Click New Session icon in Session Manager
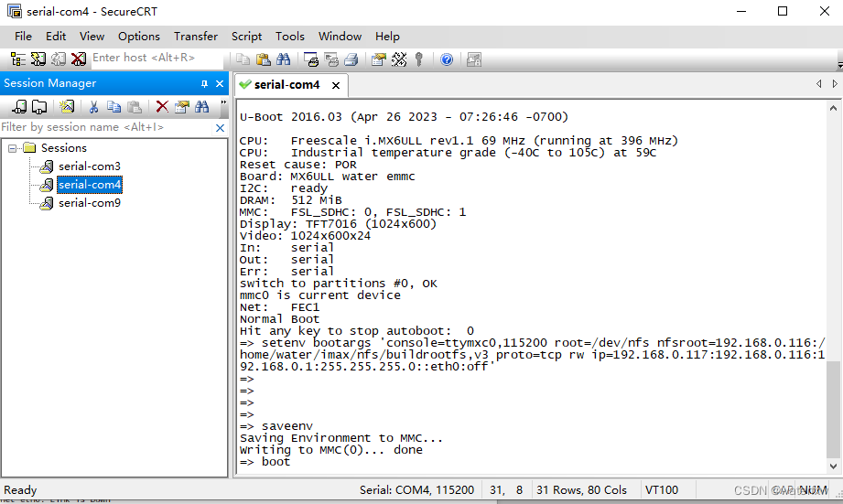This screenshot has height=504, width=843. tap(19, 107)
